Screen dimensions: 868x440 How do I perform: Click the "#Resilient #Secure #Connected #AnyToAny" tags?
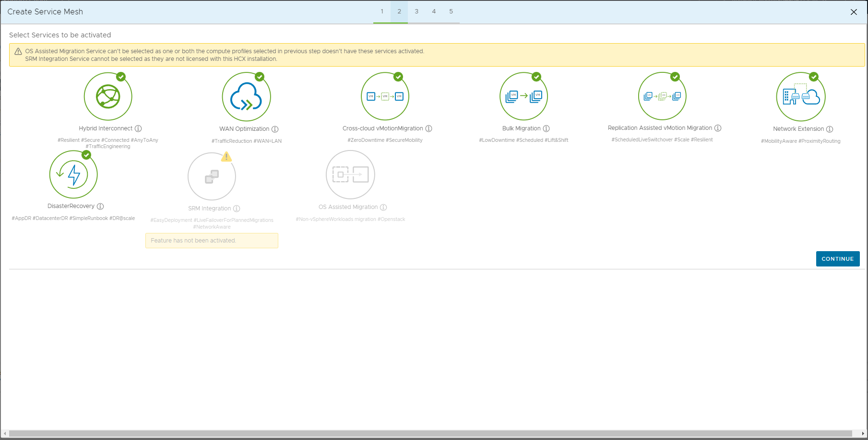tap(108, 140)
